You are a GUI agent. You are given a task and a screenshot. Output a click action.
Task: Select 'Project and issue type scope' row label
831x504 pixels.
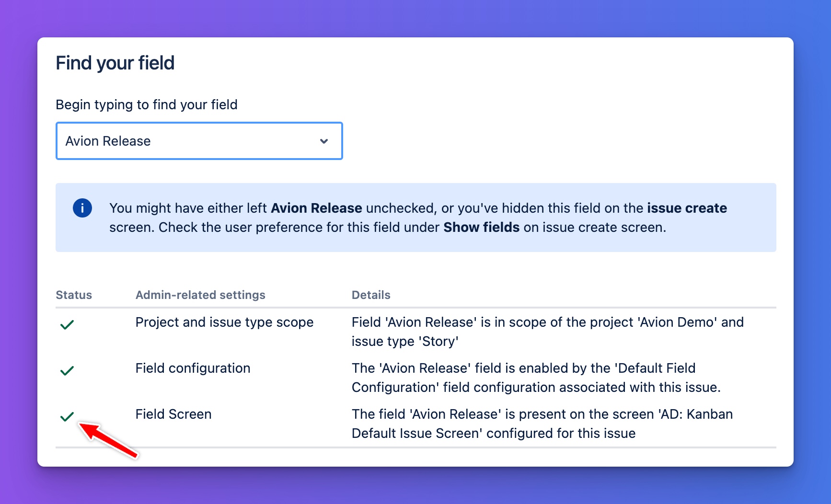(x=224, y=322)
